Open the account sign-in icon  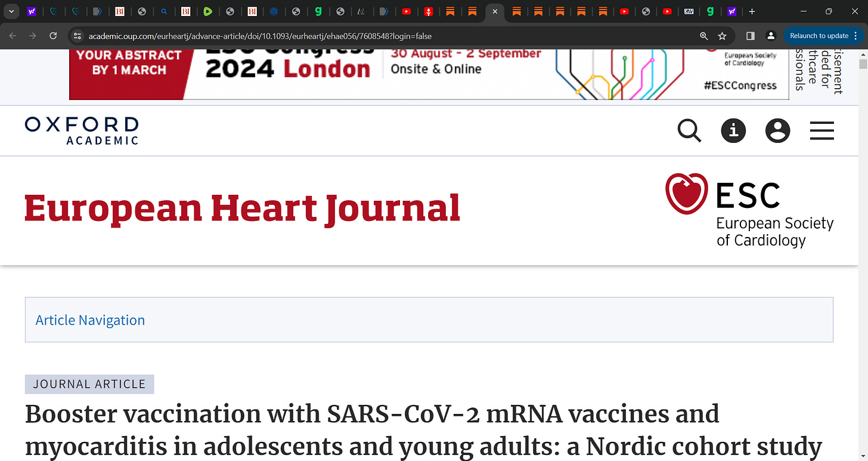click(777, 130)
